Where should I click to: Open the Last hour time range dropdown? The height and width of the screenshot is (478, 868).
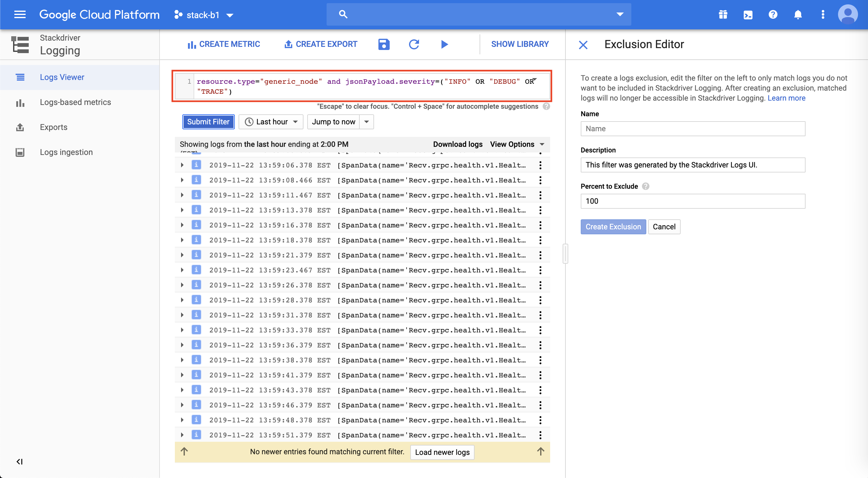[271, 122]
